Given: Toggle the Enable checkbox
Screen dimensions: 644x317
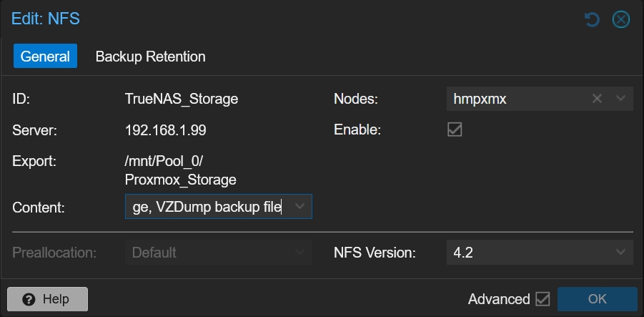Looking at the screenshot, I should pos(455,130).
